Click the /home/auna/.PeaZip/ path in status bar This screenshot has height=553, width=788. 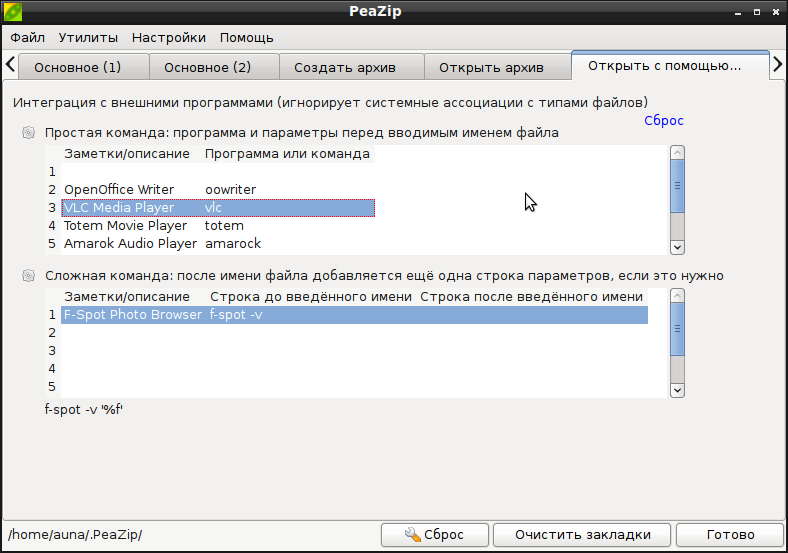click(75, 534)
